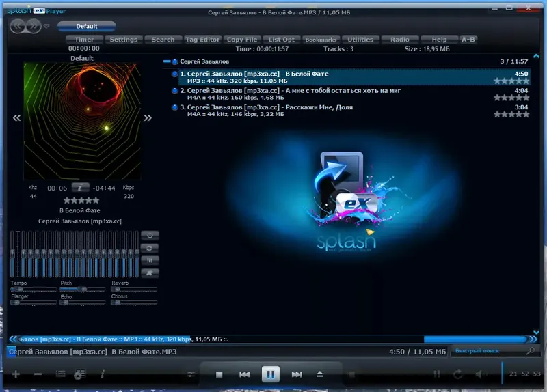Click the eject/open file icon
Screen dimensions: 547x392
tap(320, 374)
